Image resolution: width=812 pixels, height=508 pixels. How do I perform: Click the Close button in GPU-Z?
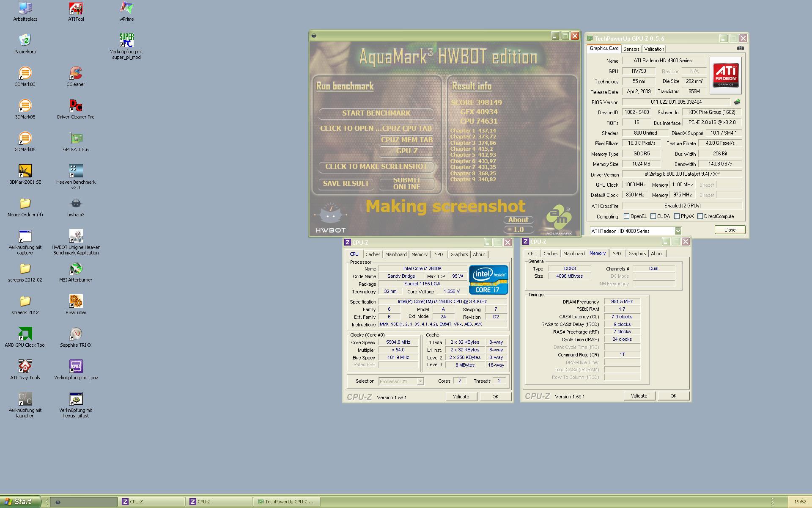730,230
